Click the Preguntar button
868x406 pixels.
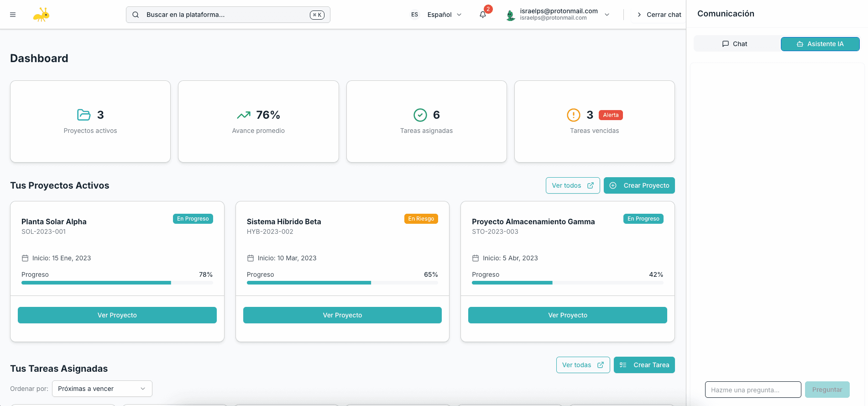pos(827,390)
